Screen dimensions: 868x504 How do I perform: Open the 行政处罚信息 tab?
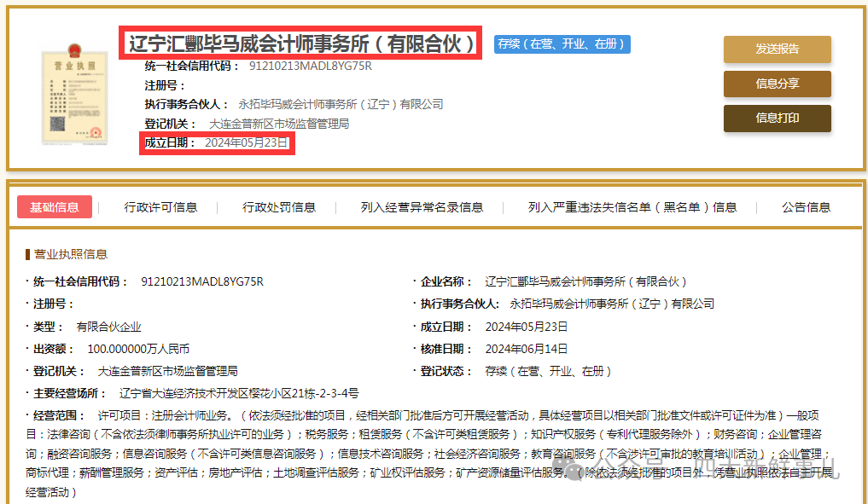tap(279, 207)
